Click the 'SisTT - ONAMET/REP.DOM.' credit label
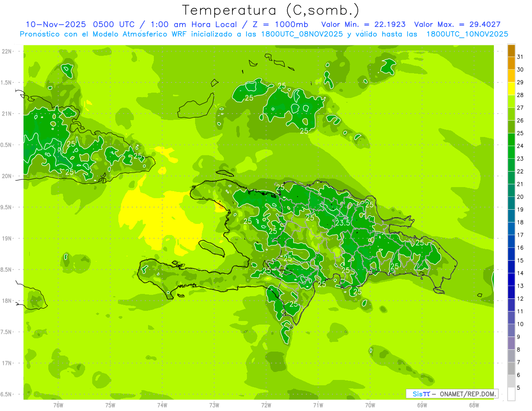The height and width of the screenshot is (411, 532). click(x=452, y=394)
